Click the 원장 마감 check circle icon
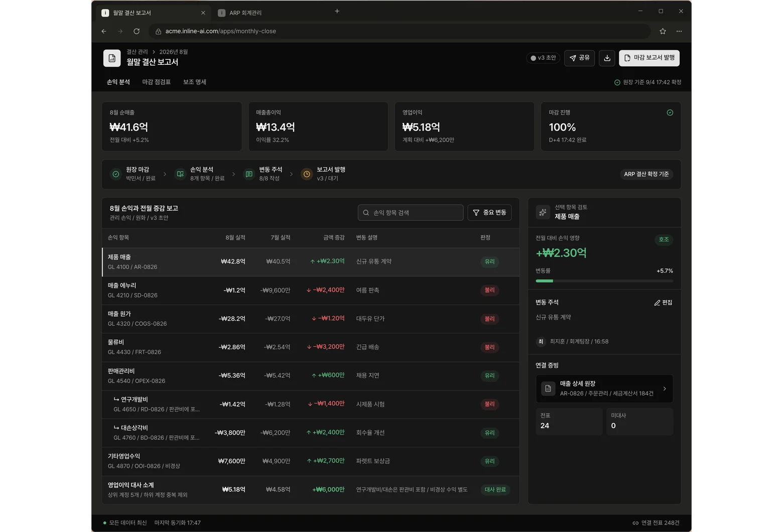The image size is (783, 532). click(116, 174)
